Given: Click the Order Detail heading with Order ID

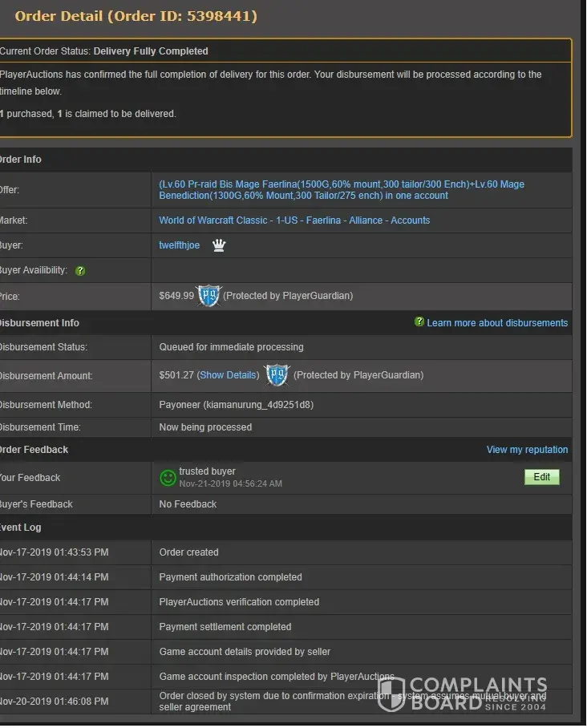Looking at the screenshot, I should tap(136, 16).
